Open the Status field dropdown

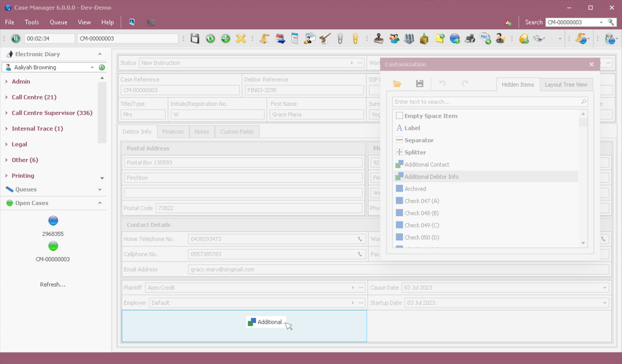click(x=351, y=63)
